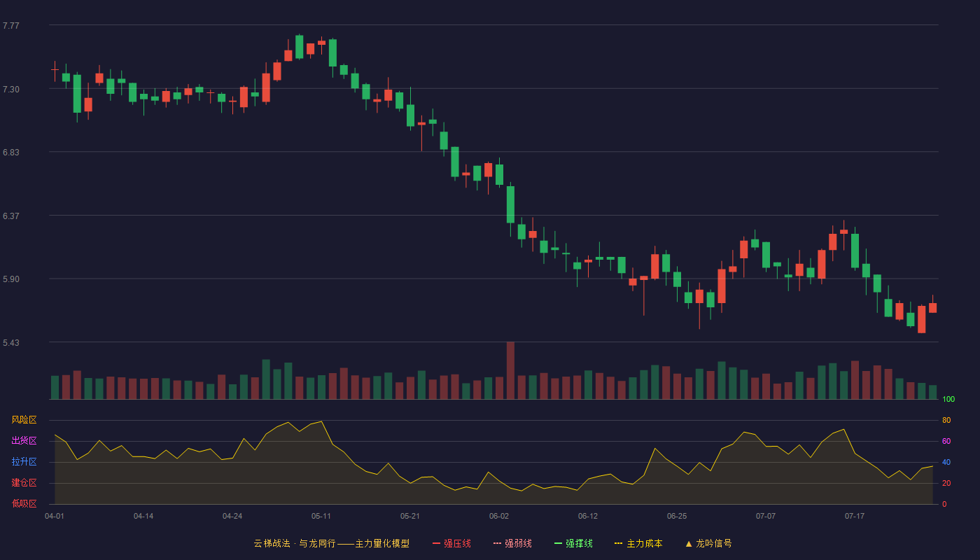Click the 04-14 date label
Image resolution: width=980 pixels, height=560 pixels.
click(x=143, y=516)
